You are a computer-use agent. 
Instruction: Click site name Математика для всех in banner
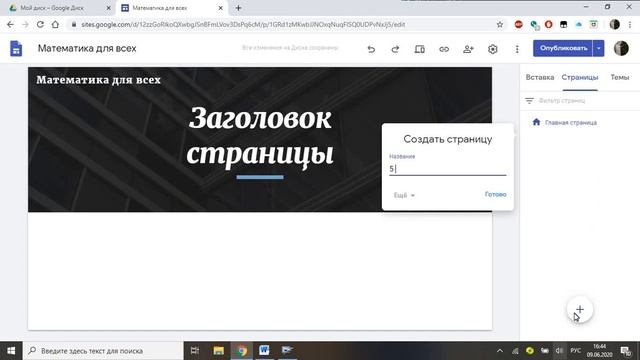(98, 80)
